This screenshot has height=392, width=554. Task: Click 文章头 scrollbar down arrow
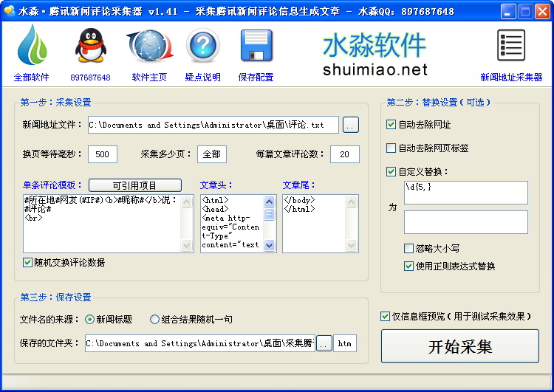click(269, 245)
